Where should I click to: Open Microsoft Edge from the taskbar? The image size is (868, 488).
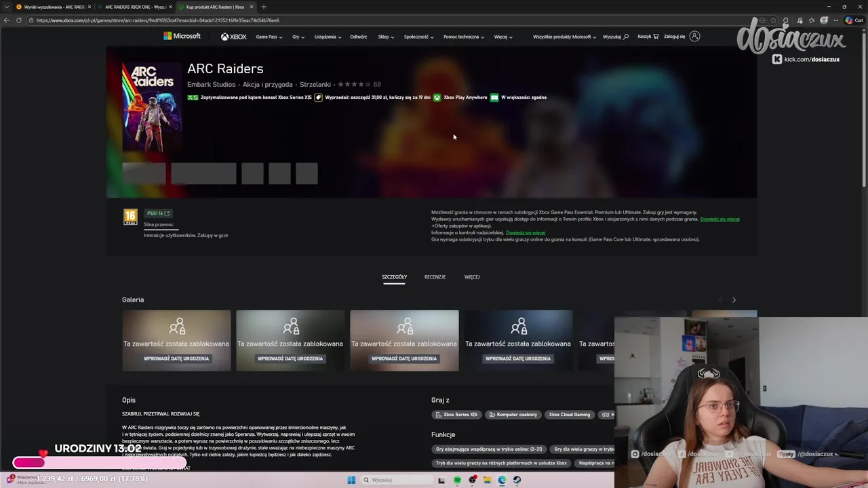tap(502, 480)
